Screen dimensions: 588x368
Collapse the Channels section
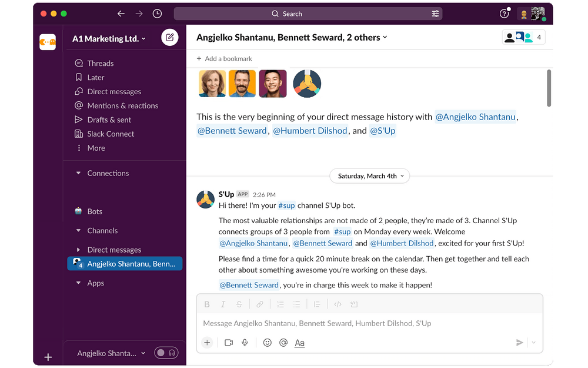pos(78,231)
